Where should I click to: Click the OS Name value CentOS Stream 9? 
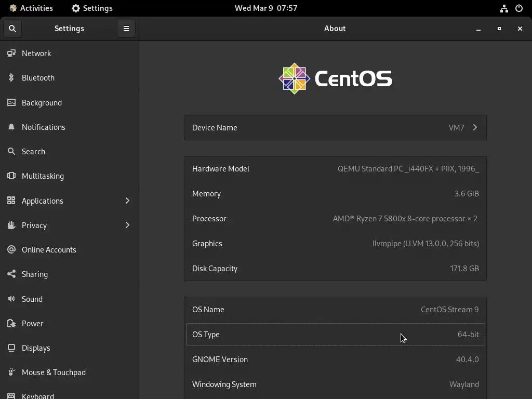tap(449, 310)
